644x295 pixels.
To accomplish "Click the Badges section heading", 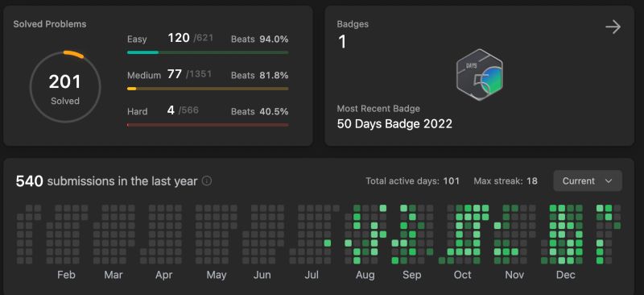I will [x=353, y=24].
